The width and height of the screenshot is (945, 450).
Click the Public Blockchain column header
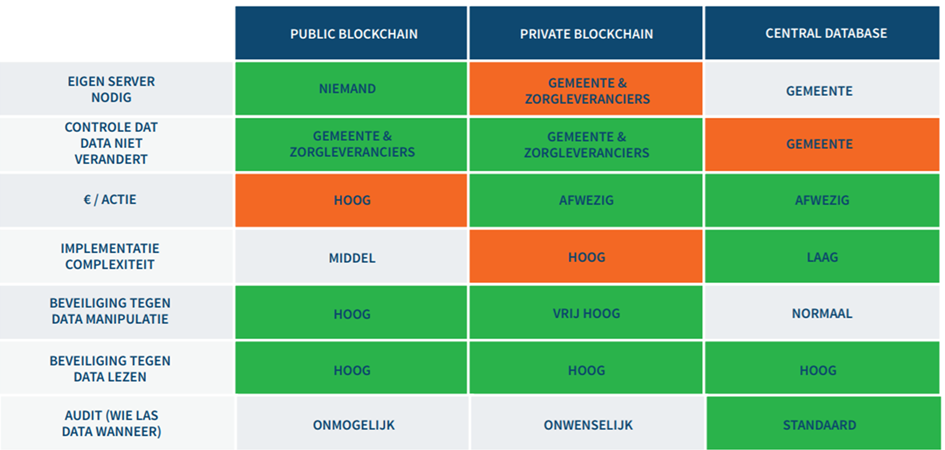[352, 34]
